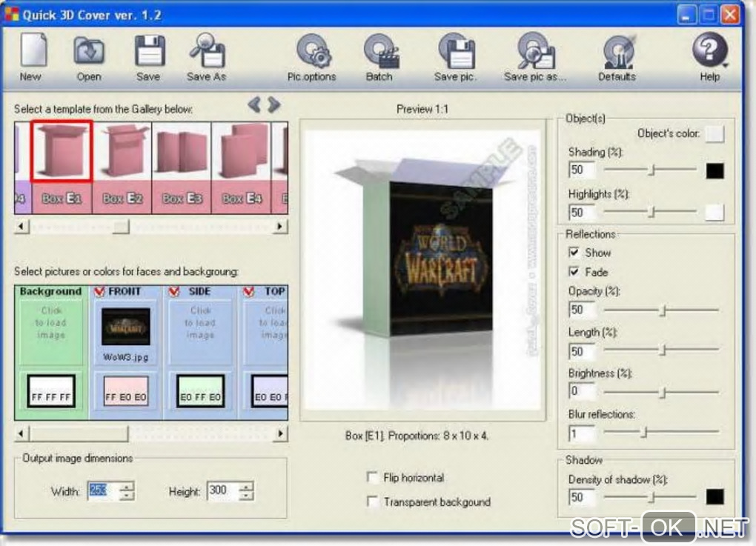
Task: Open Pic.options in the toolbar
Action: [313, 50]
